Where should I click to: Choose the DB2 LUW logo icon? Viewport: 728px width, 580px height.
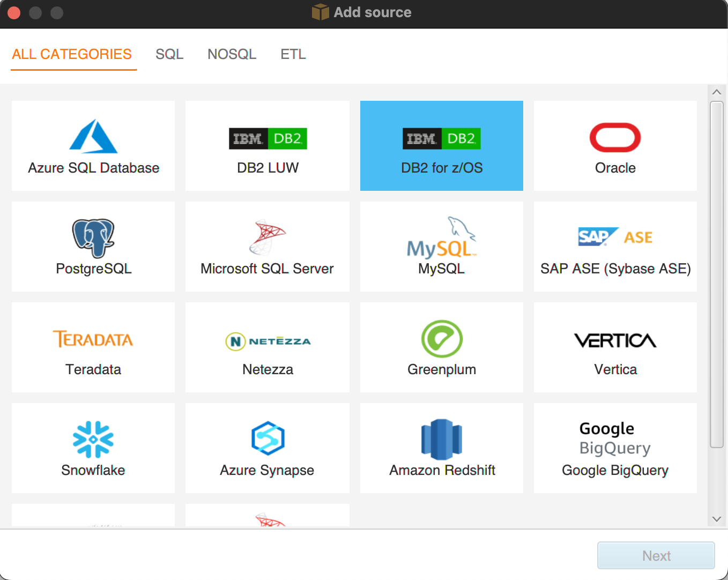pos(268,139)
